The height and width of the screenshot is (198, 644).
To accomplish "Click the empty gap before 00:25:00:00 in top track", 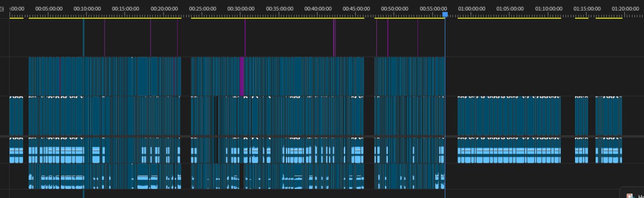I will click(x=186, y=76).
